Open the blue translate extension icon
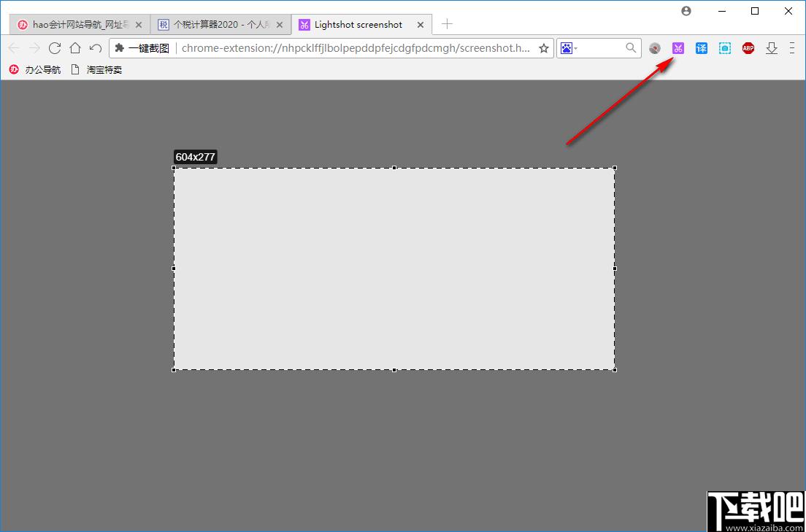This screenshot has width=806, height=532. tap(701, 48)
